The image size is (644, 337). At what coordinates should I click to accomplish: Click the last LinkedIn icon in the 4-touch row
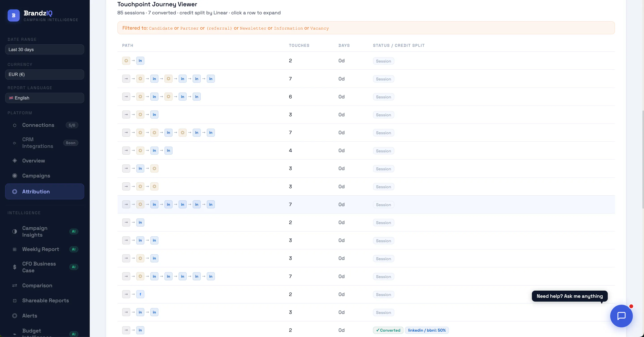click(x=168, y=151)
